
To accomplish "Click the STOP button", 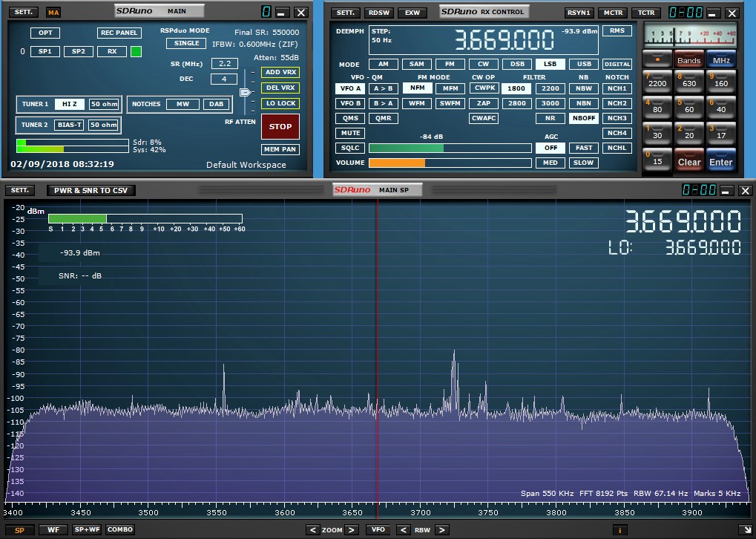I will (280, 126).
